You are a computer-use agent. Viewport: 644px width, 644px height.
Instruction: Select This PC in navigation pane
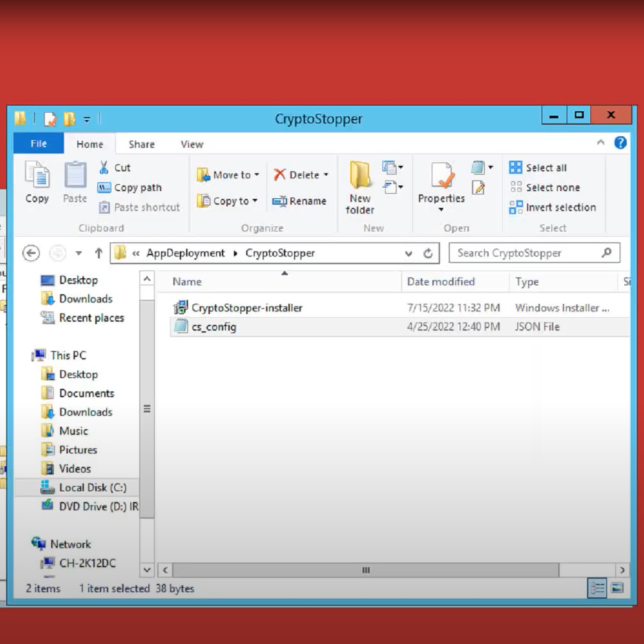[x=59, y=356]
